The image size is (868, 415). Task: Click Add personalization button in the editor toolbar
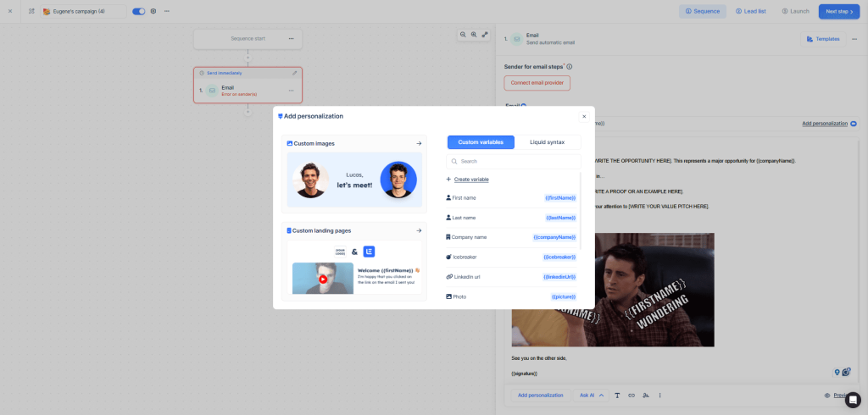click(x=540, y=395)
